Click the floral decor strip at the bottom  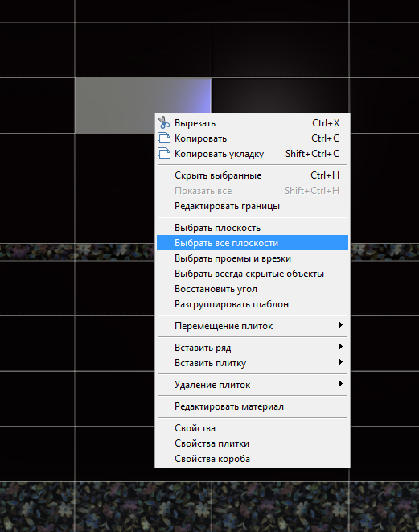(209, 507)
